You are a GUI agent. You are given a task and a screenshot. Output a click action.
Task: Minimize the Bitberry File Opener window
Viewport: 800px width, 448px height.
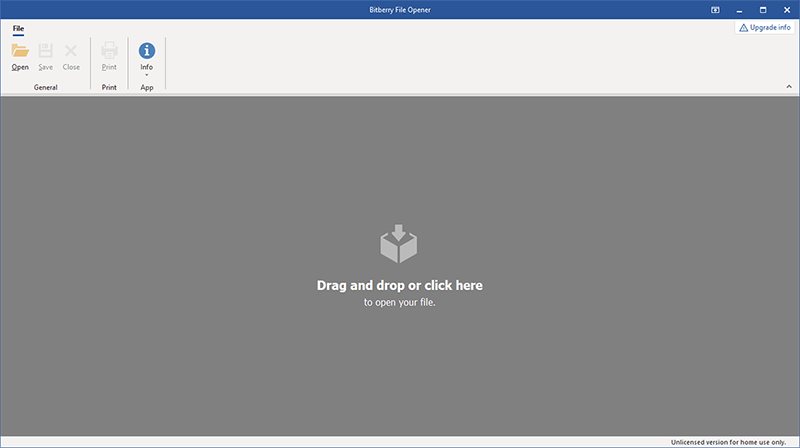739,10
